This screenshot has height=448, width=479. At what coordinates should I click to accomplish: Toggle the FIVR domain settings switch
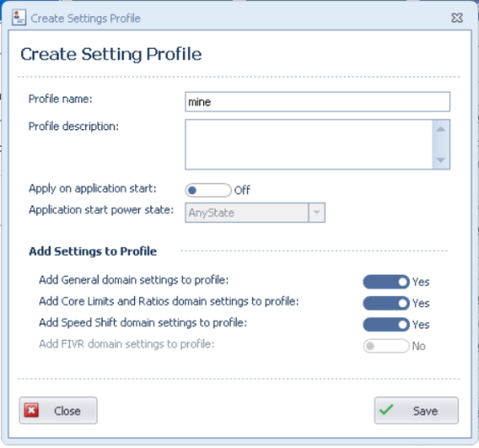tap(386, 346)
